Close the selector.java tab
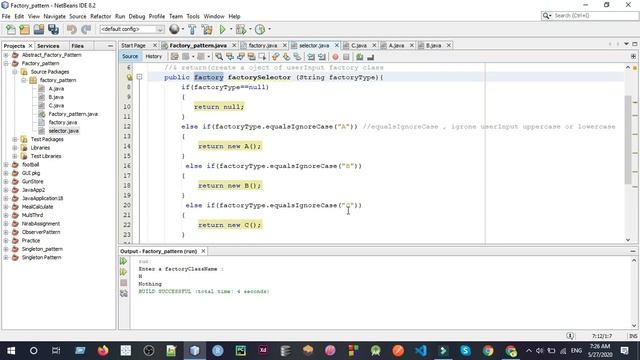 (337, 45)
